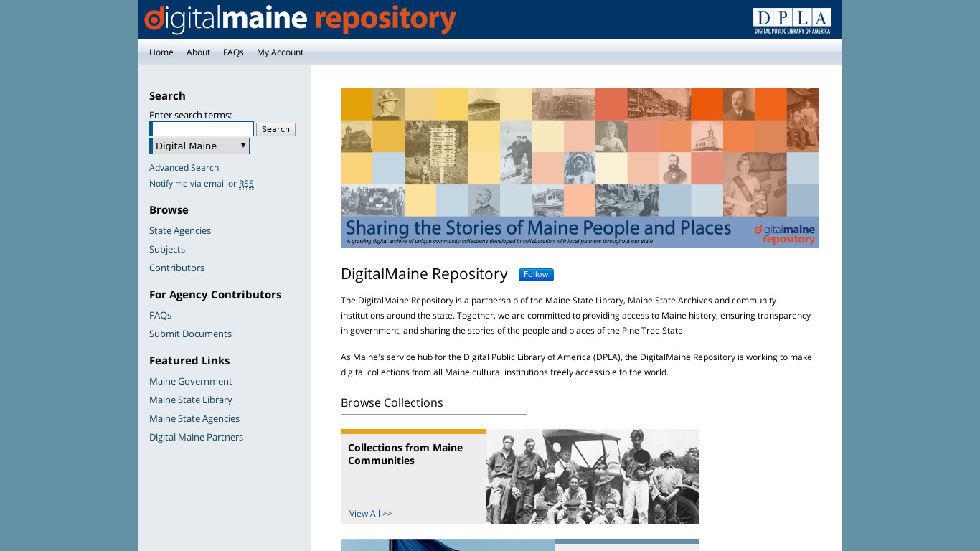The width and height of the screenshot is (980, 551).
Task: Browse State Agencies
Action: (x=180, y=231)
